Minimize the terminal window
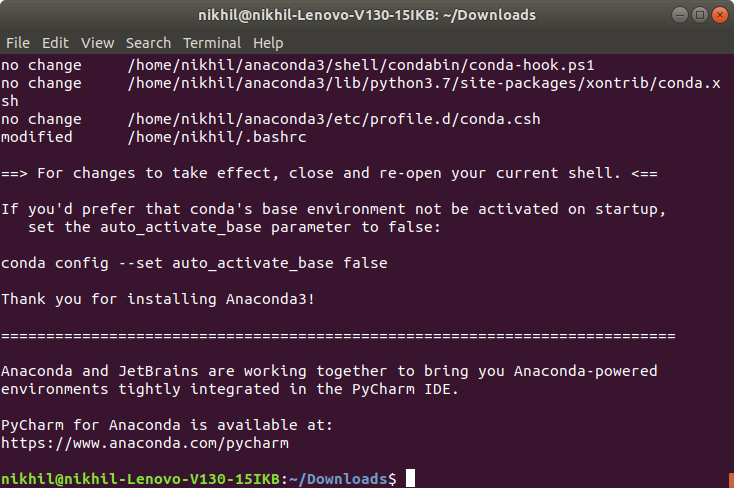734x488 pixels. [680, 15]
